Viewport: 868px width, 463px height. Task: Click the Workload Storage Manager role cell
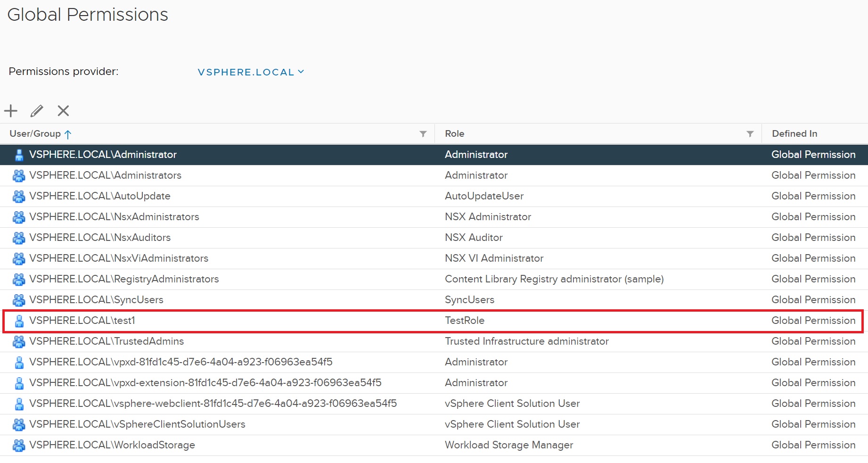click(x=509, y=445)
